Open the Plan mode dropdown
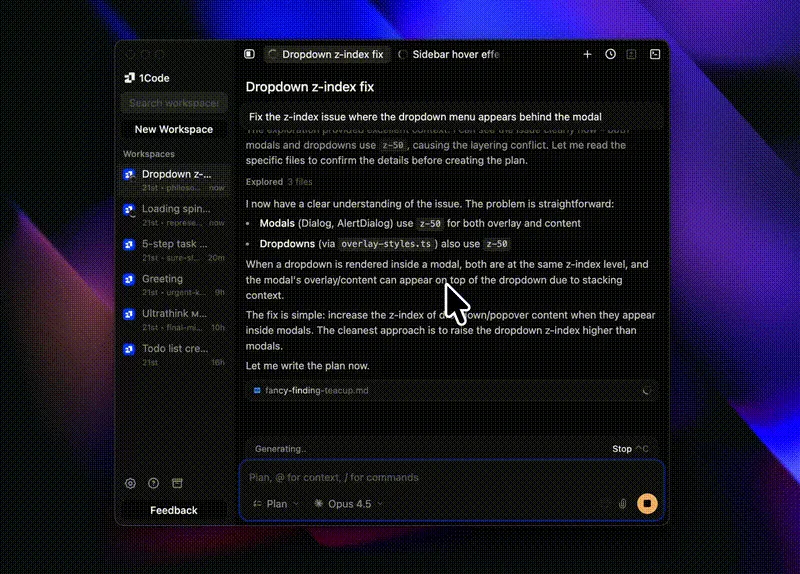800x574 pixels. pyautogui.click(x=276, y=504)
